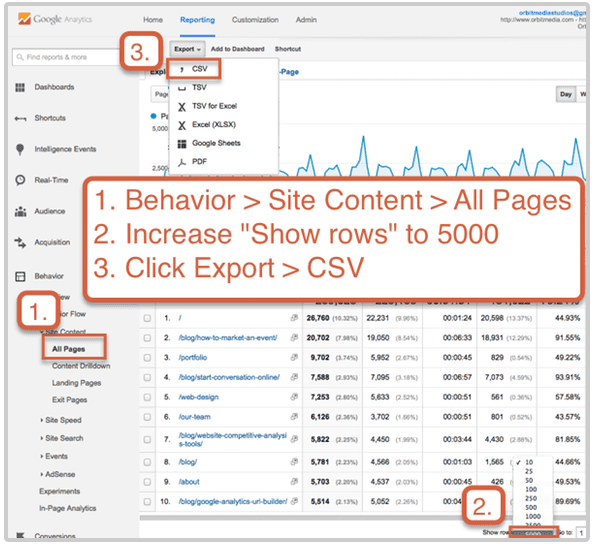Open the Landing Pages report
Viewport: 596px width, 549px height.
coord(76,383)
